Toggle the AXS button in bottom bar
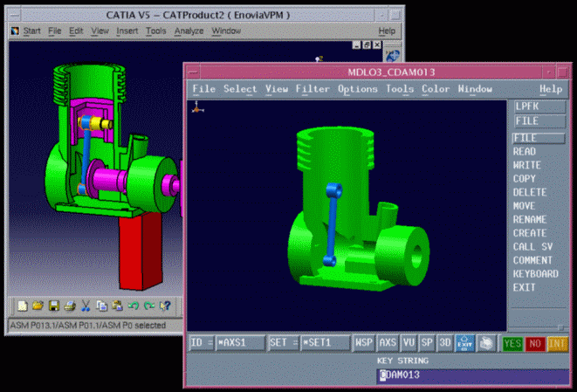 coord(388,343)
